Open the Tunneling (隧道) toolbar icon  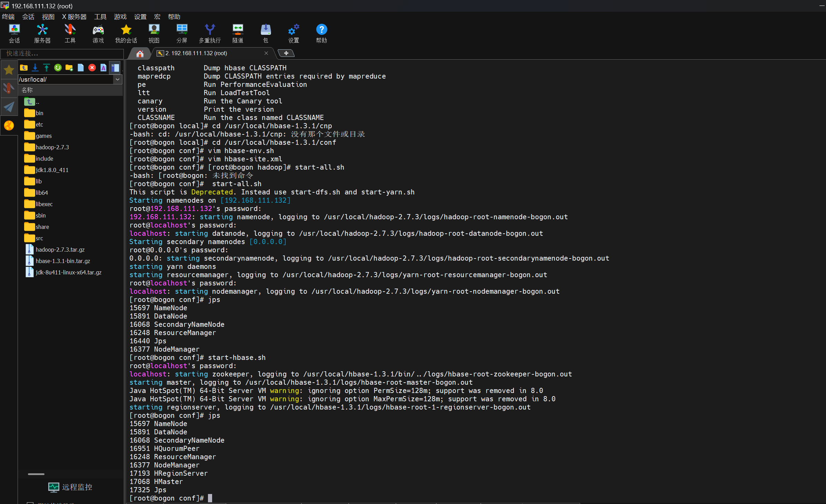click(x=238, y=33)
